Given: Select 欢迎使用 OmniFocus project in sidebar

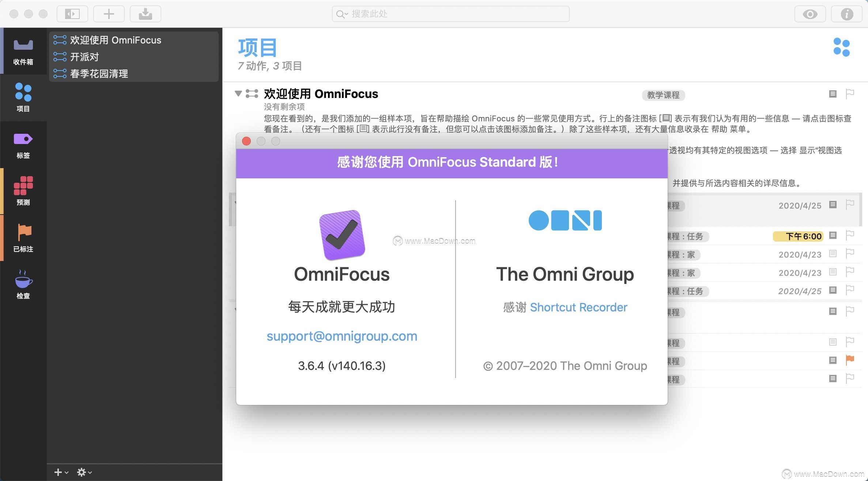Looking at the screenshot, I should pyautogui.click(x=134, y=40).
